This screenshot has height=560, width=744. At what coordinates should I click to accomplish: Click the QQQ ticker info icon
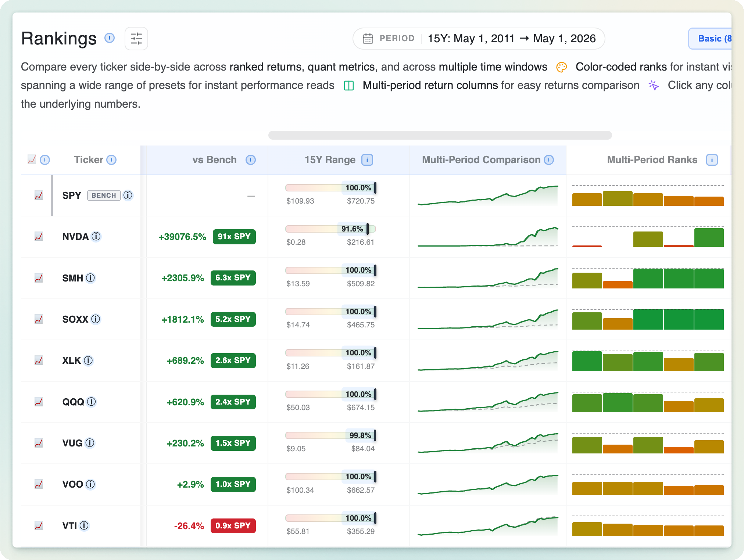coord(92,402)
